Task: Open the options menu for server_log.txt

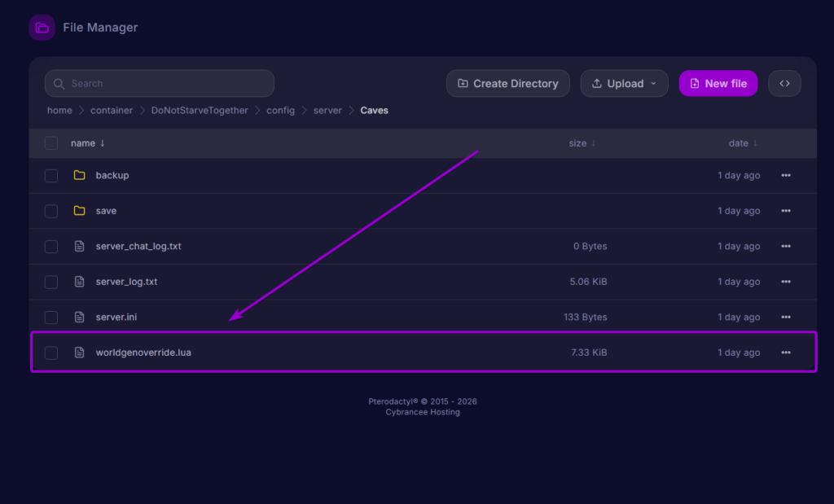Action: click(786, 282)
